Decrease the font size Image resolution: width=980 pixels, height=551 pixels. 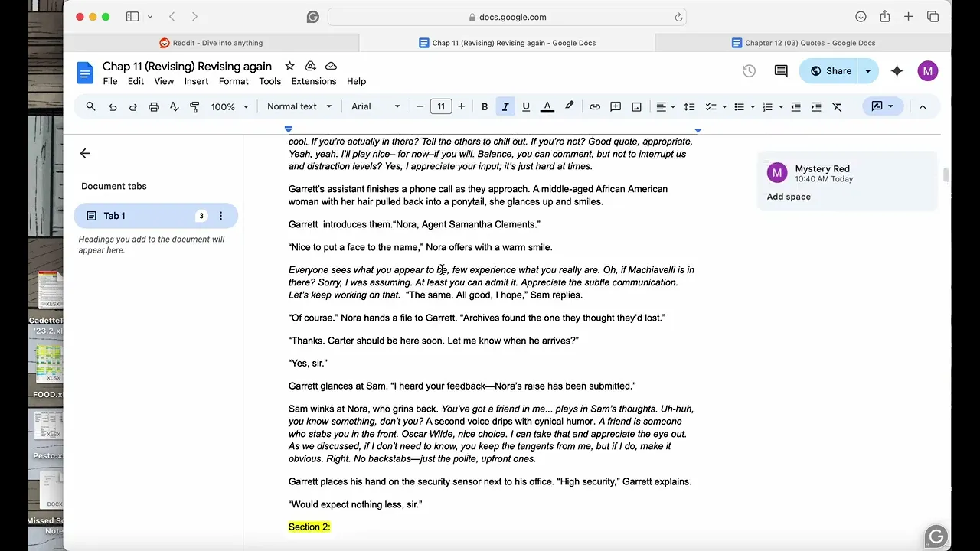(x=420, y=107)
